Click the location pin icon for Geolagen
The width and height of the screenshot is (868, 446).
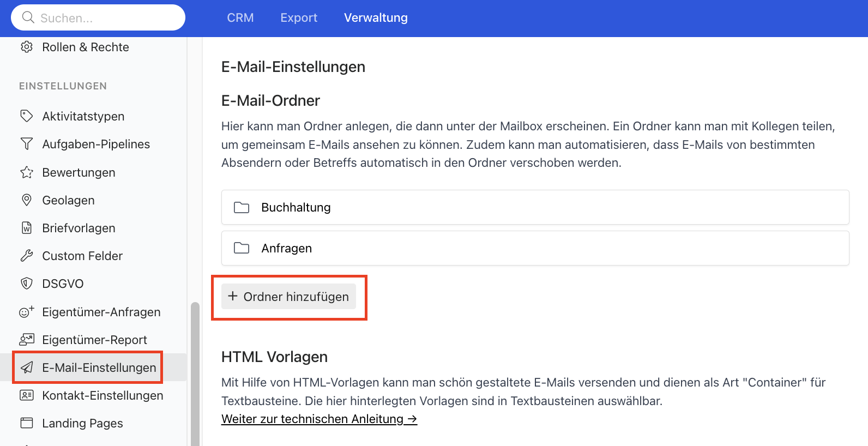(26, 200)
